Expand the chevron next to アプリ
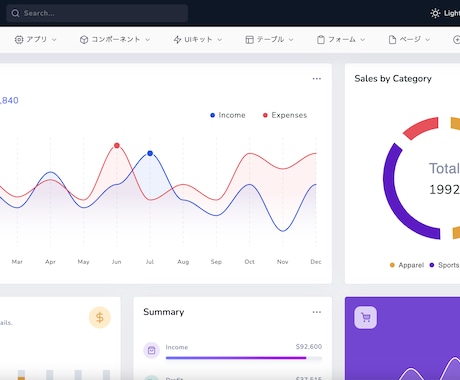This screenshot has width=460, height=380. (54, 40)
